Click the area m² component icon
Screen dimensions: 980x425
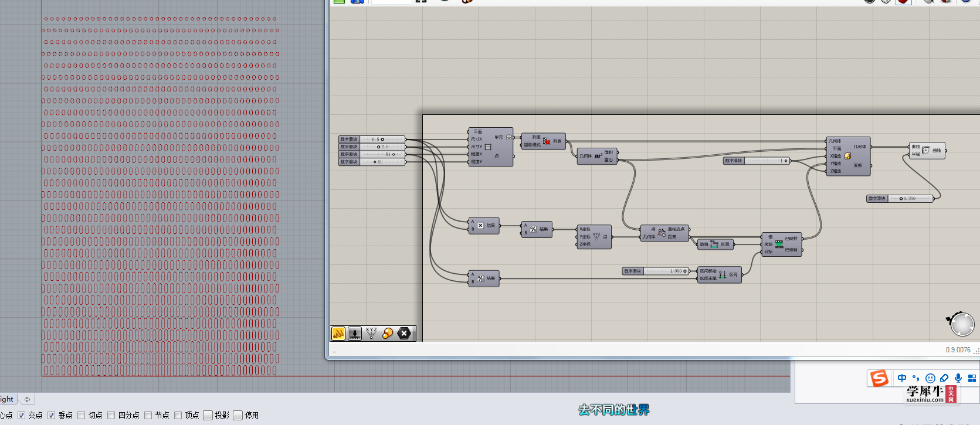tap(598, 156)
